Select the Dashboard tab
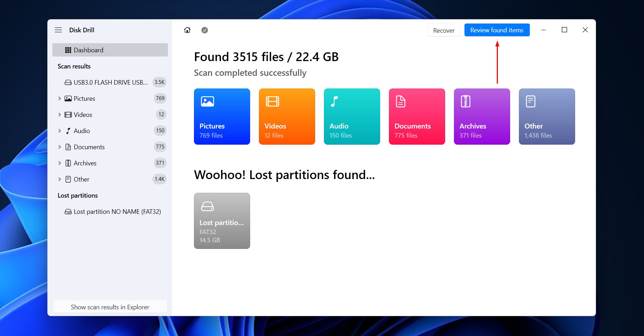The width and height of the screenshot is (644, 336). 88,50
